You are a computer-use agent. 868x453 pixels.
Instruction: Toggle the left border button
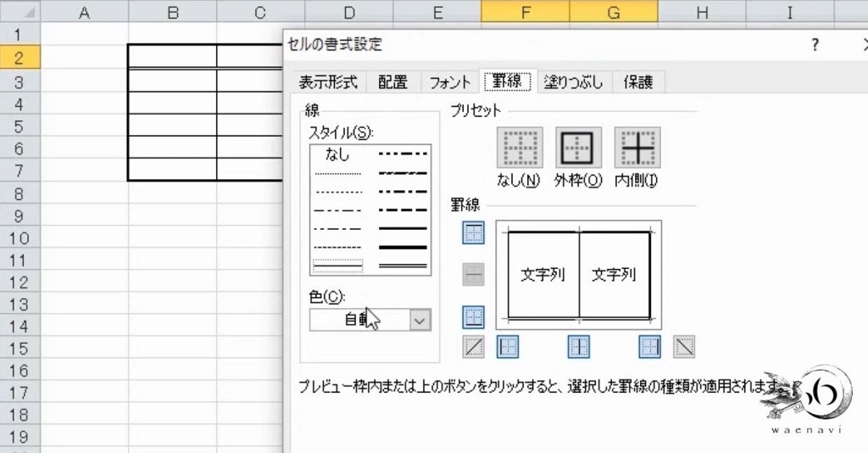[x=508, y=347]
